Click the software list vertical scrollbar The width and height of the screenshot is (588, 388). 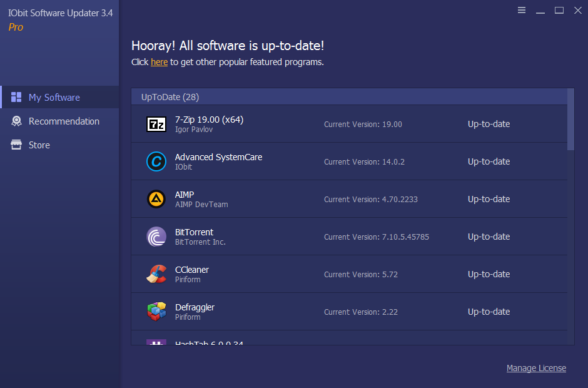(570, 120)
